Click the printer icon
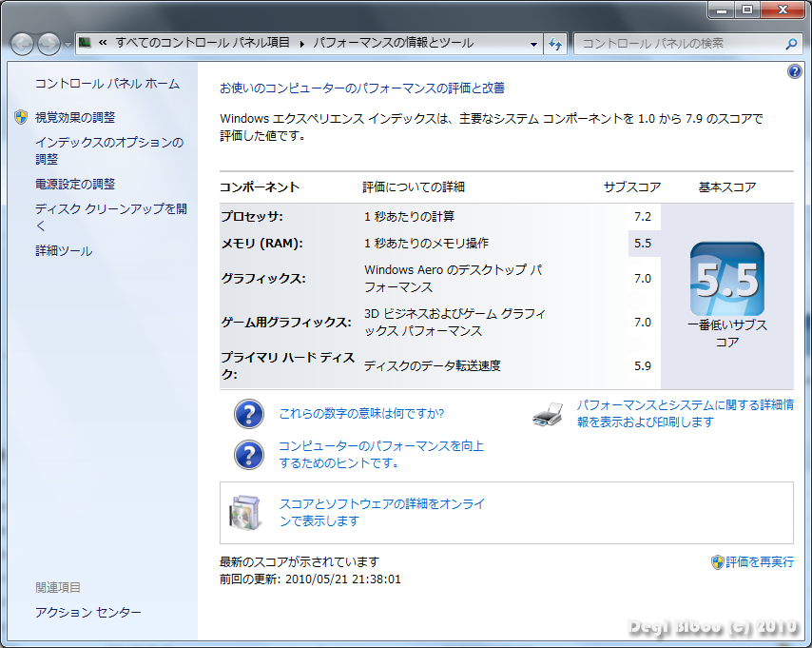Viewport: 812px width, 648px height. [548, 414]
